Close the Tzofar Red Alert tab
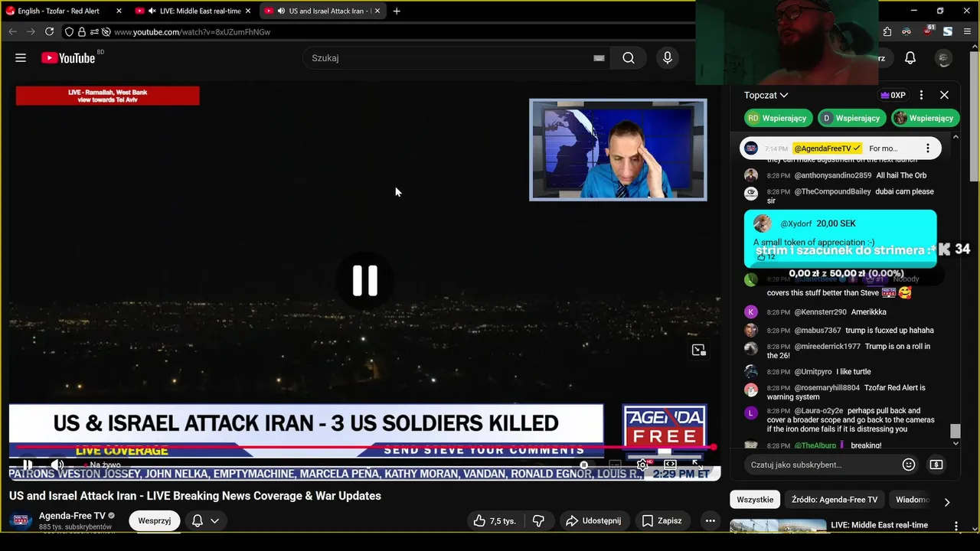Viewport: 980px width, 551px height. click(x=119, y=11)
